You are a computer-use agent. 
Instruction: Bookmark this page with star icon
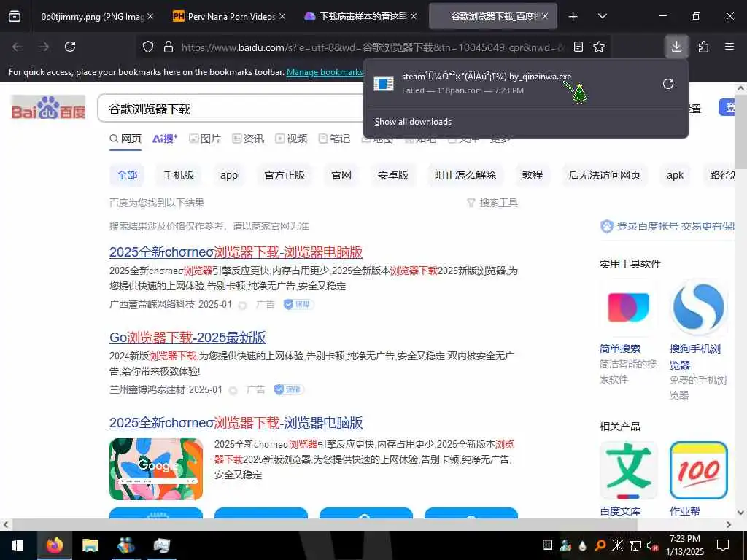pos(599,47)
